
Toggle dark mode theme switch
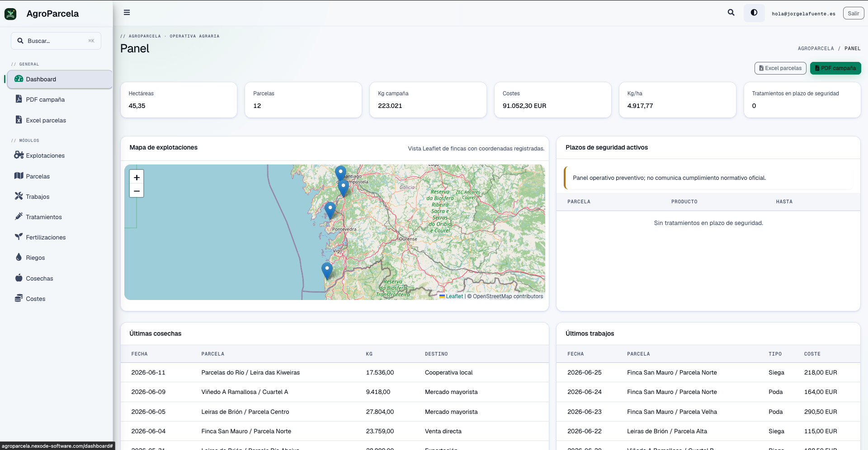[754, 13]
